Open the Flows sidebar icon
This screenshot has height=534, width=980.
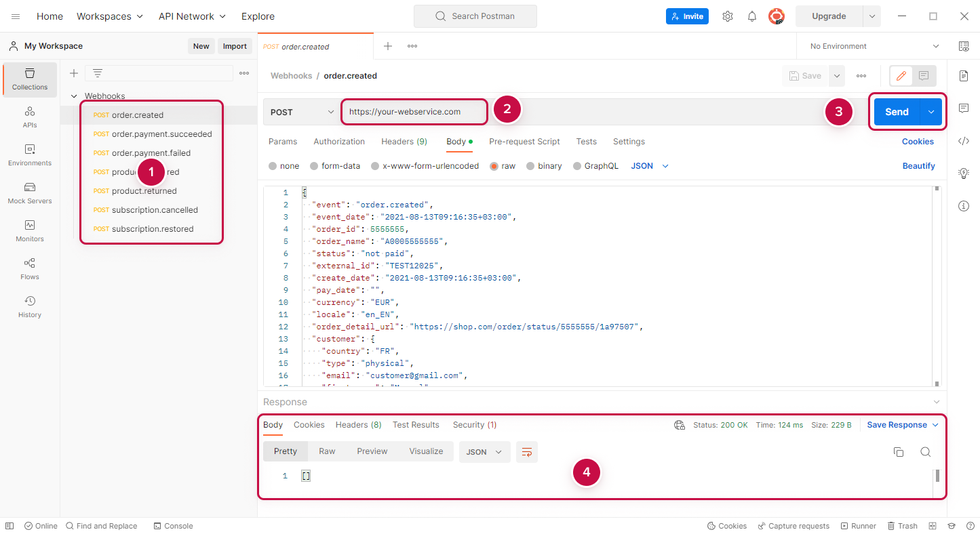(29, 268)
